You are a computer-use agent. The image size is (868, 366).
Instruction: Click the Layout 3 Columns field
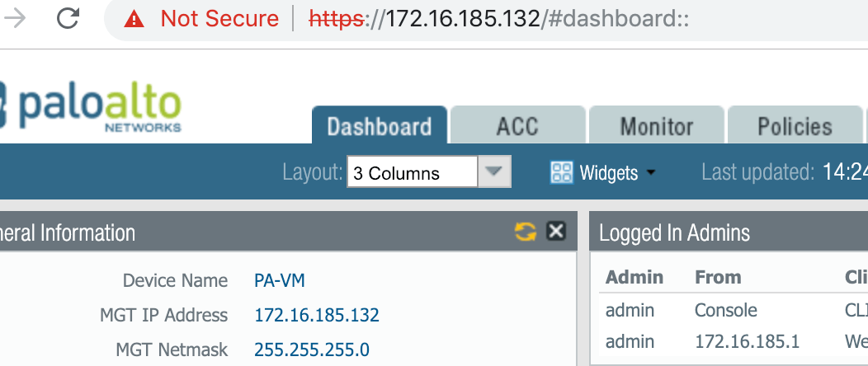413,172
